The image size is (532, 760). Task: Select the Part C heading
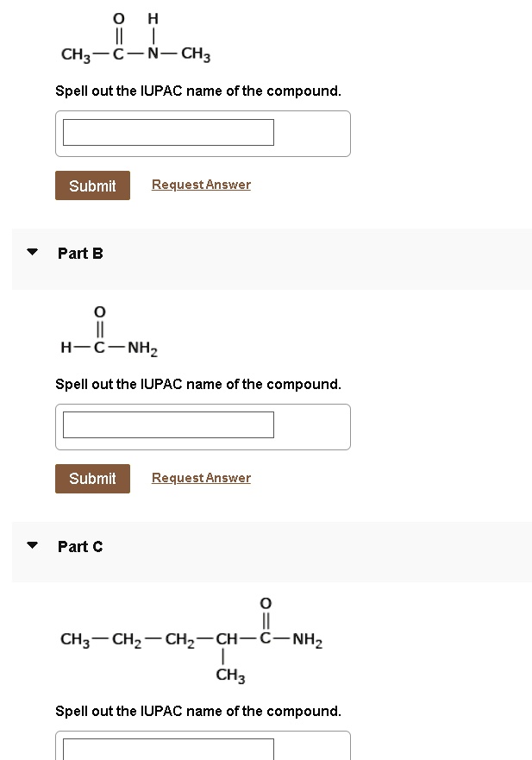[x=80, y=546]
